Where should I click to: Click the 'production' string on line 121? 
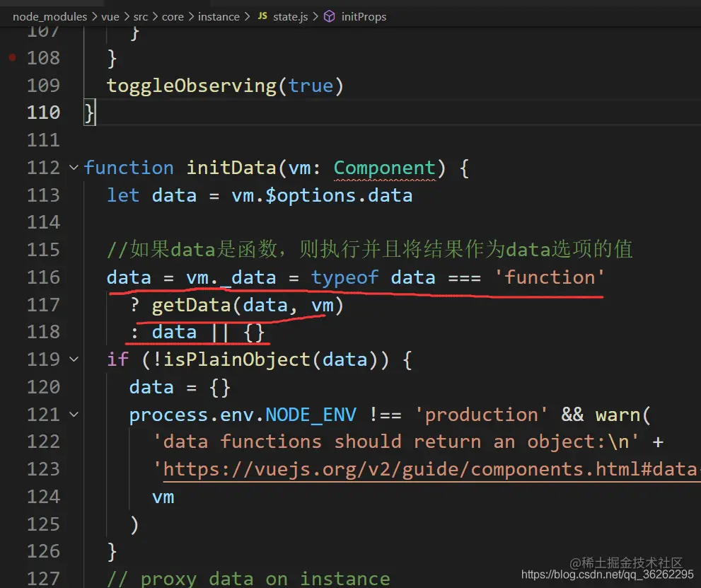click(482, 415)
